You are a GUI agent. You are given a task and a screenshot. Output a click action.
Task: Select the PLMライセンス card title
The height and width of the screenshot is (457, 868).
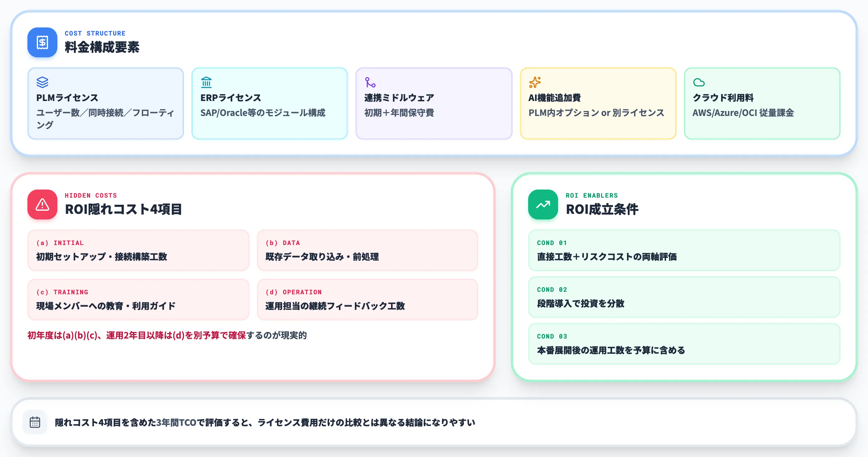pyautogui.click(x=67, y=98)
